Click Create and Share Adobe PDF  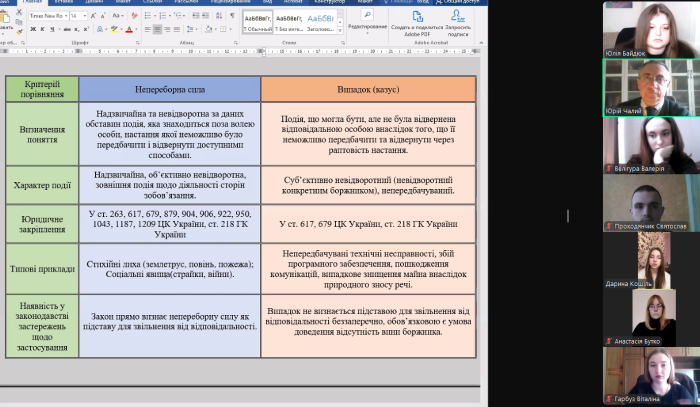415,25
